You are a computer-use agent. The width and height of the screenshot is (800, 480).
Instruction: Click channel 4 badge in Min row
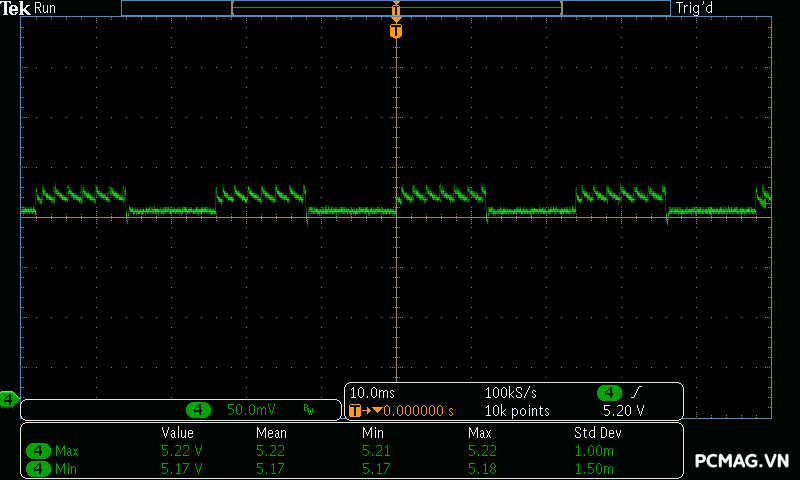coord(39,468)
